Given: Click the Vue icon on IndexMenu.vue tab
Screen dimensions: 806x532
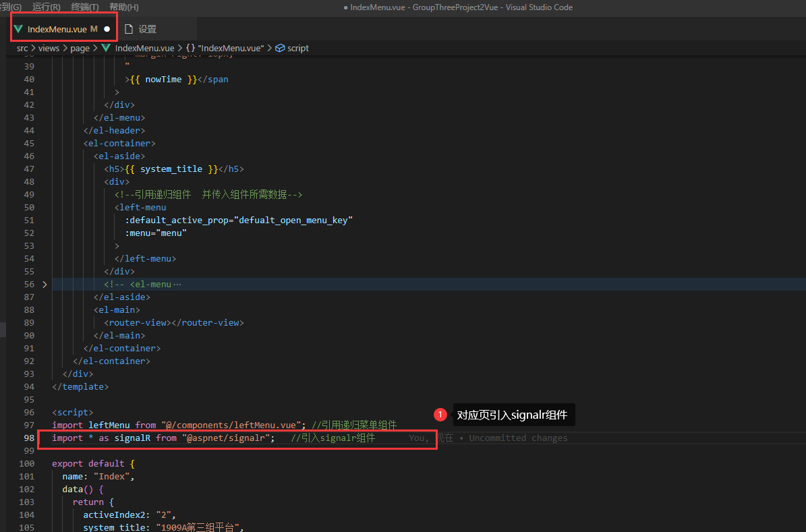Looking at the screenshot, I should click(x=18, y=29).
